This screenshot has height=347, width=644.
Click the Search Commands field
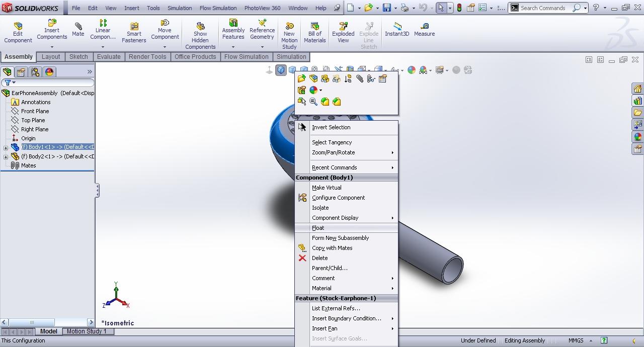[545, 8]
